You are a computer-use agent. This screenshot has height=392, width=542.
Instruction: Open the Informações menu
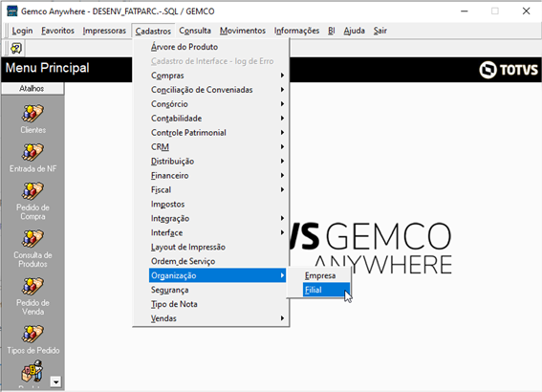(296, 31)
